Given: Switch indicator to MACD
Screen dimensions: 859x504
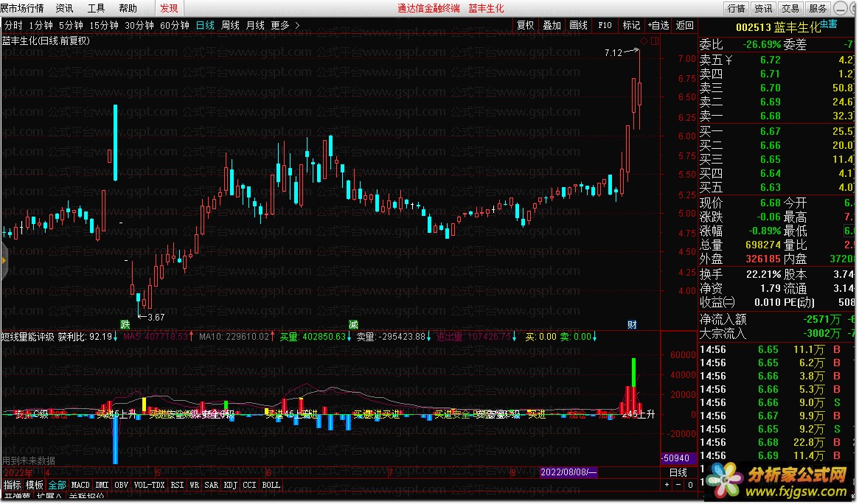Looking at the screenshot, I should click(x=80, y=486).
